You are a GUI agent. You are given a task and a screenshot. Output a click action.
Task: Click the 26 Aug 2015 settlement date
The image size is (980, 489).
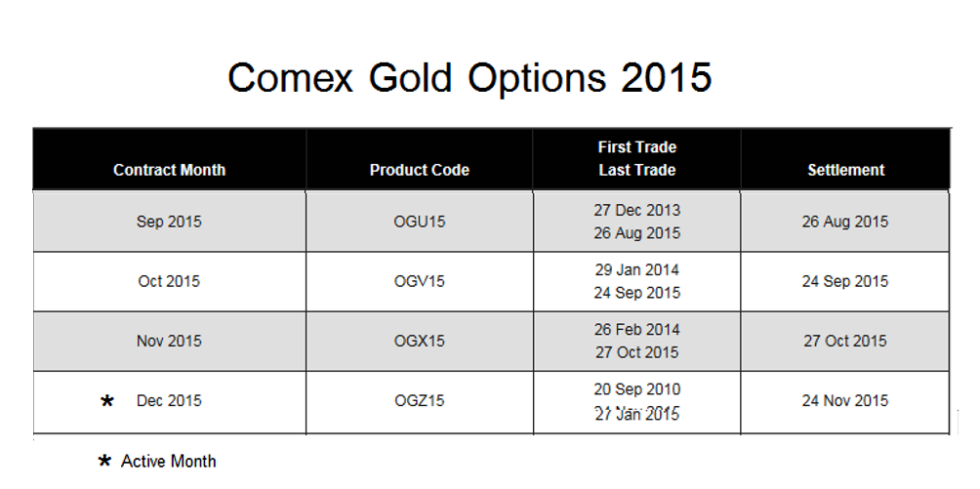click(x=845, y=222)
